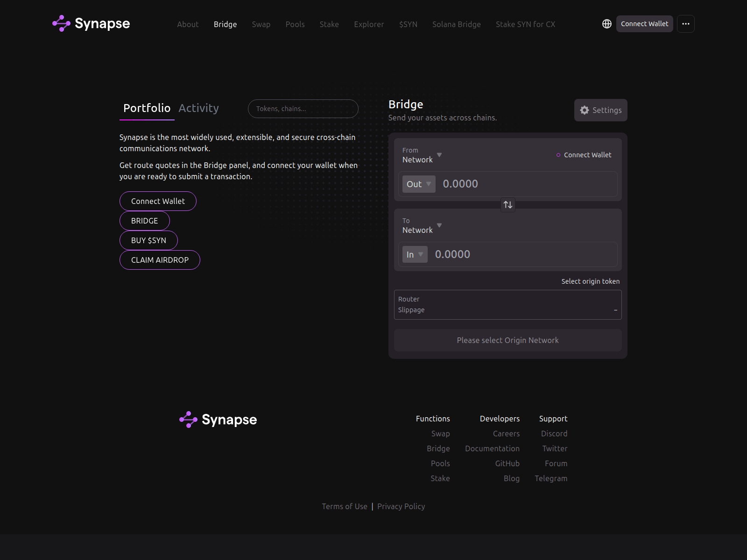Open the three-dots more options menu
747x560 pixels.
[685, 24]
